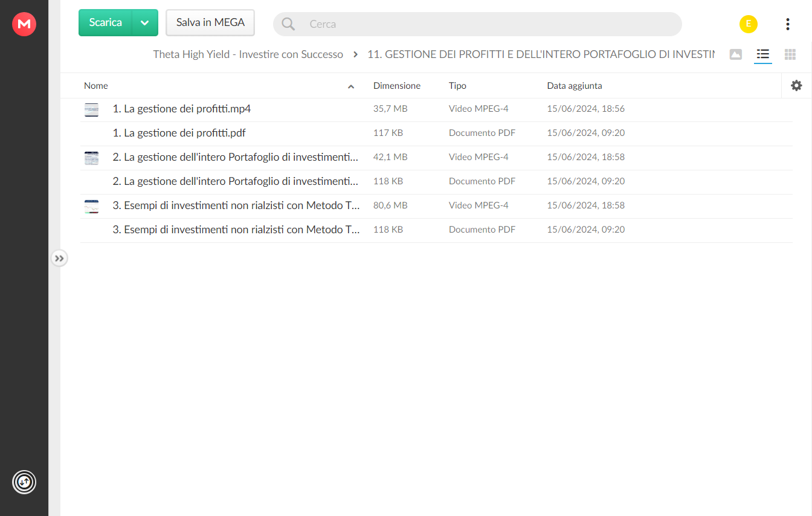Switch to media image view icon
The height and width of the screenshot is (516, 812).
tap(735, 54)
